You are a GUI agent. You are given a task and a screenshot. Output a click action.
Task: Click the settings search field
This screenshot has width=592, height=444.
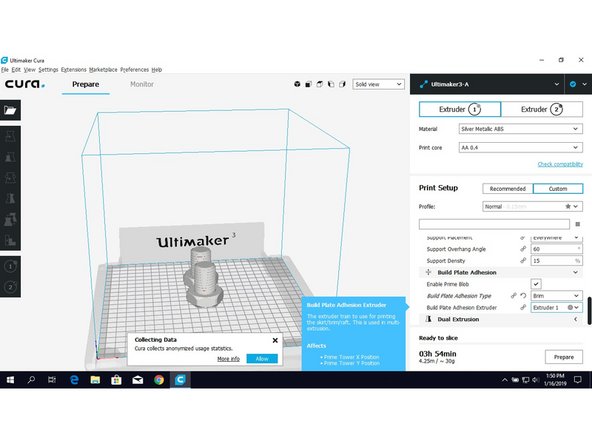click(x=494, y=224)
